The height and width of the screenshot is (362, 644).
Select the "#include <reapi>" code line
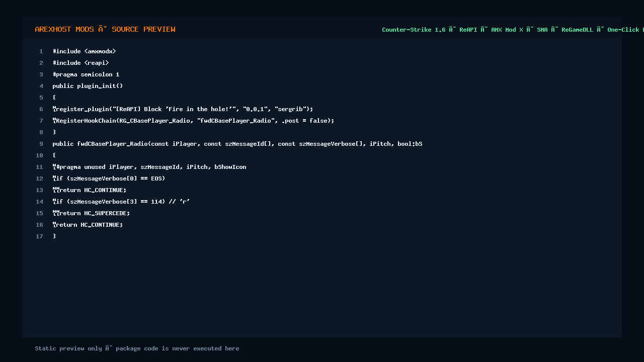(x=80, y=63)
